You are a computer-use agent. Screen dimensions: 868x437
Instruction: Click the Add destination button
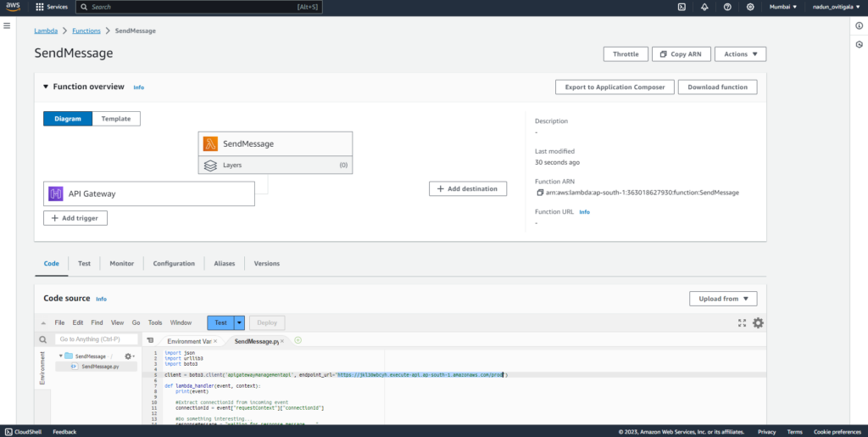point(468,189)
